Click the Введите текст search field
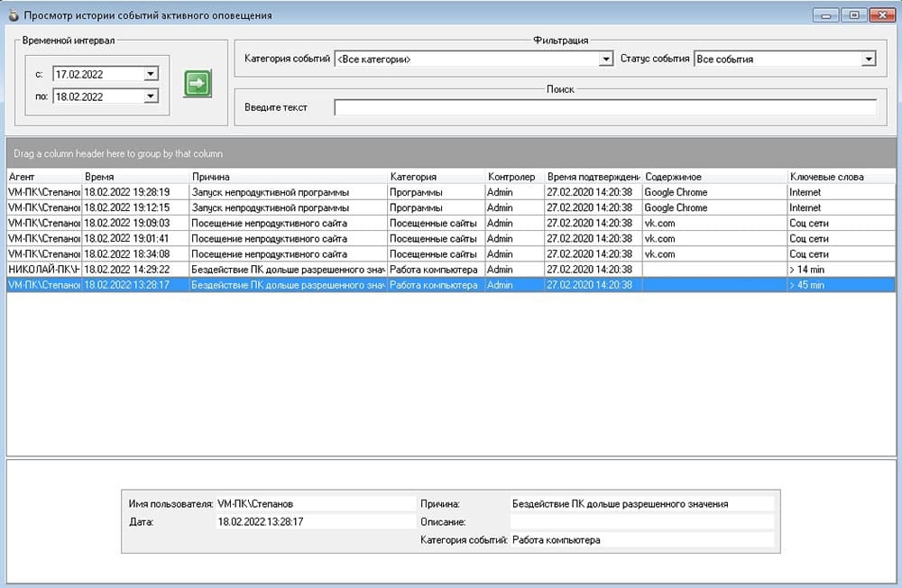Screen dimensions: 902x588 click(605, 107)
